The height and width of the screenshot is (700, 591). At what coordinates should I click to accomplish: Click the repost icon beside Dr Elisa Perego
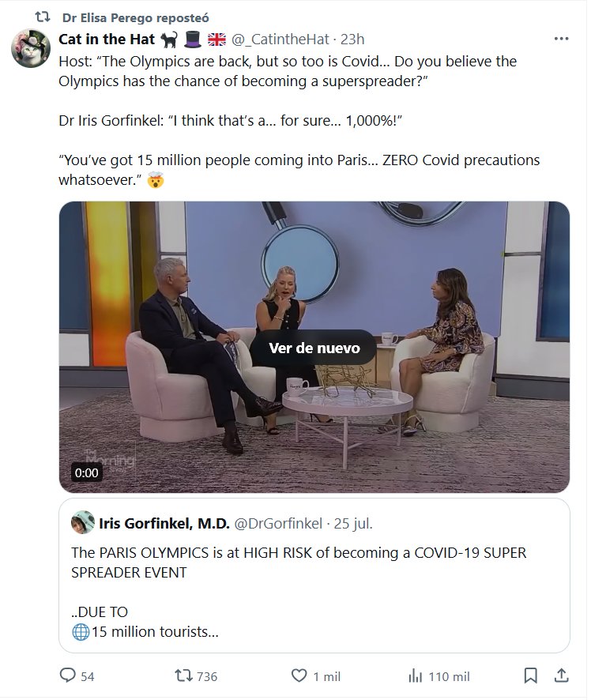[43, 17]
